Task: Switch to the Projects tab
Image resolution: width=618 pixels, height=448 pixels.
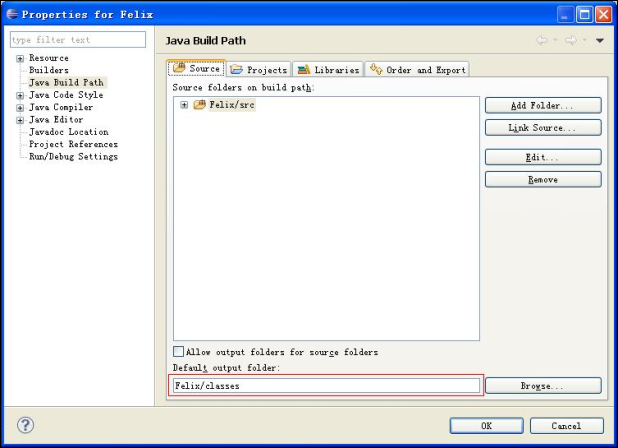Action: (259, 70)
